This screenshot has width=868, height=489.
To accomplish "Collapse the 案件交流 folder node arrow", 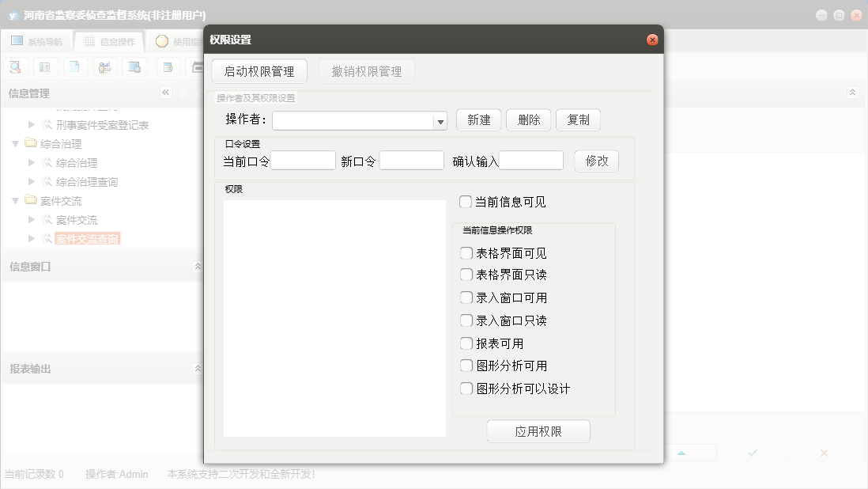I will (16, 200).
